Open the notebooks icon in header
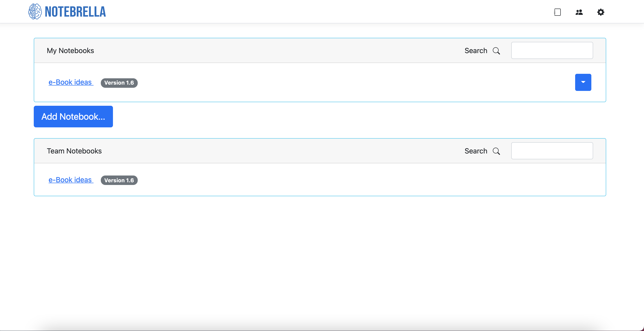The height and width of the screenshot is (331, 644). [557, 12]
